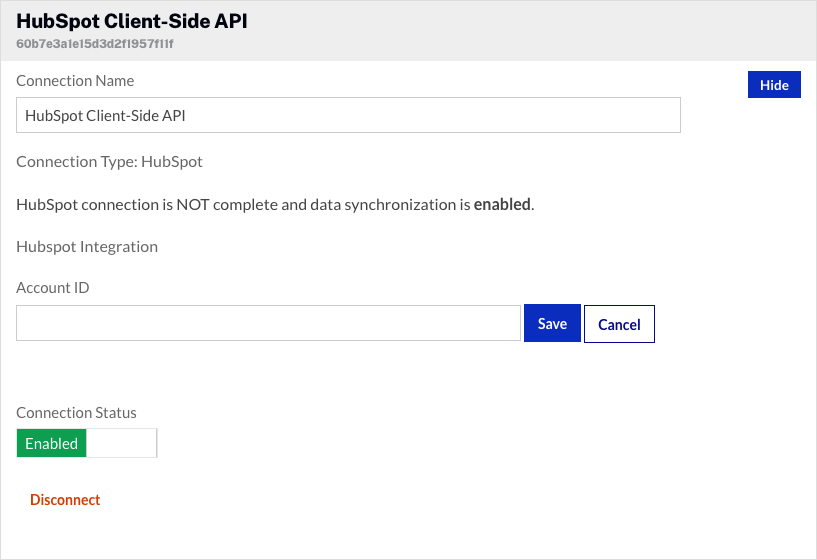Image resolution: width=817 pixels, height=560 pixels.
Task: Focus the empty Account ID input box
Action: pyautogui.click(x=268, y=324)
